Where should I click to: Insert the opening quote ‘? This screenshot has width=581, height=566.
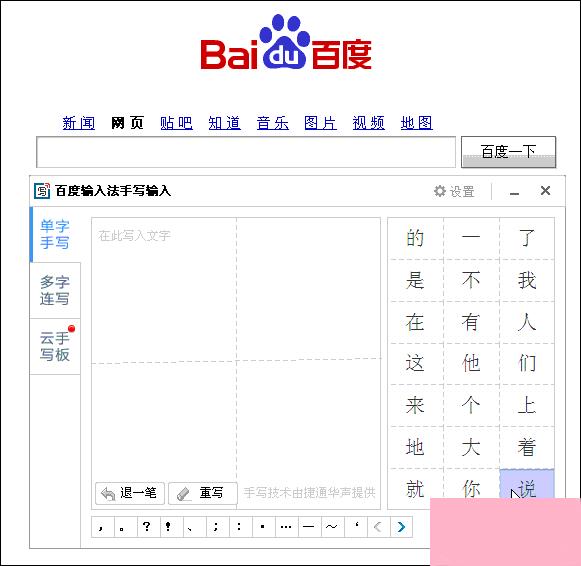356,526
